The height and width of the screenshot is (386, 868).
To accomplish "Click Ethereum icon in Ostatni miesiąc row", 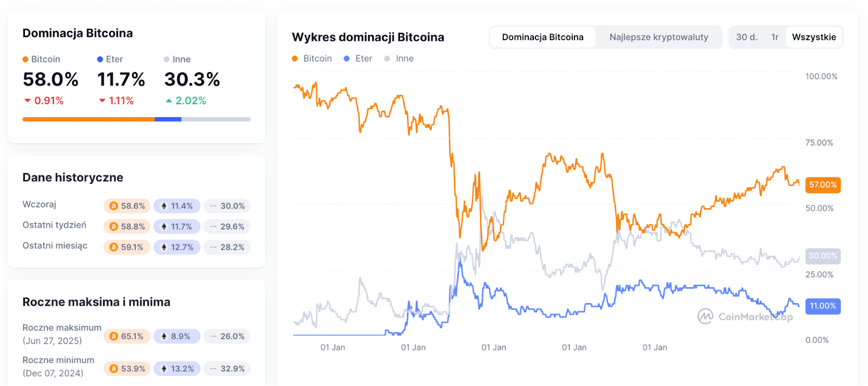I will (164, 248).
